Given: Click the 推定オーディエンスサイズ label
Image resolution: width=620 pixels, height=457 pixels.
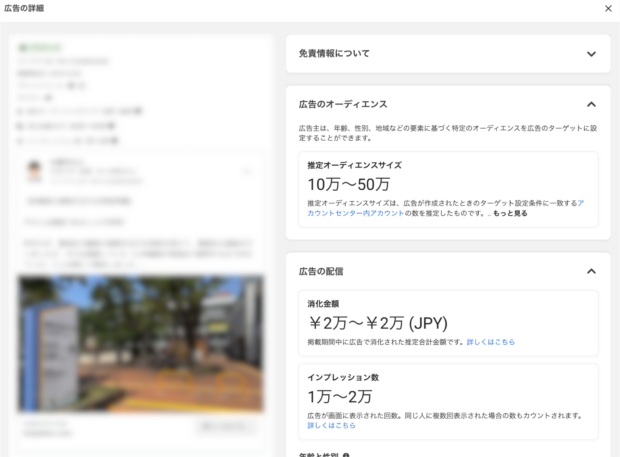Looking at the screenshot, I should pyautogui.click(x=354, y=164).
